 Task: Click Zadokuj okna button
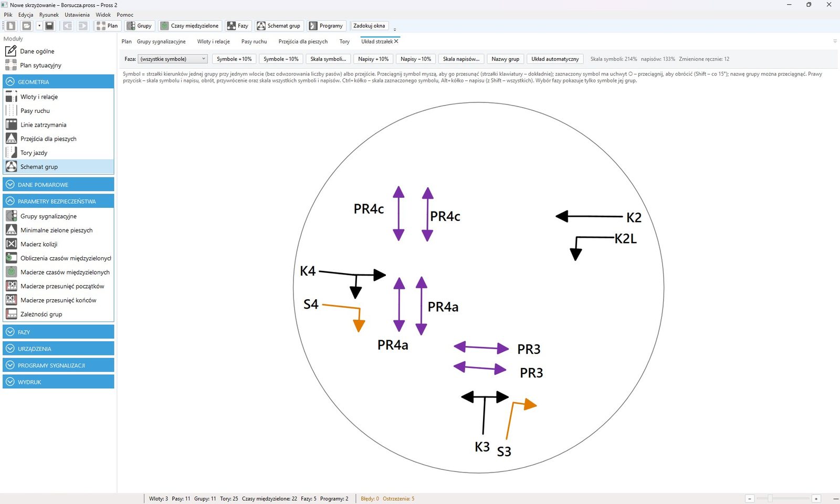(x=369, y=26)
